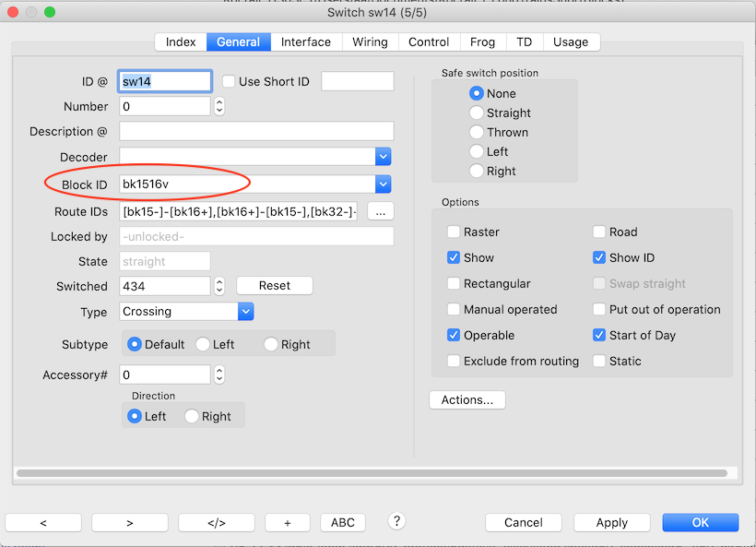Open the Frog tab
The width and height of the screenshot is (756, 547).
click(x=482, y=42)
